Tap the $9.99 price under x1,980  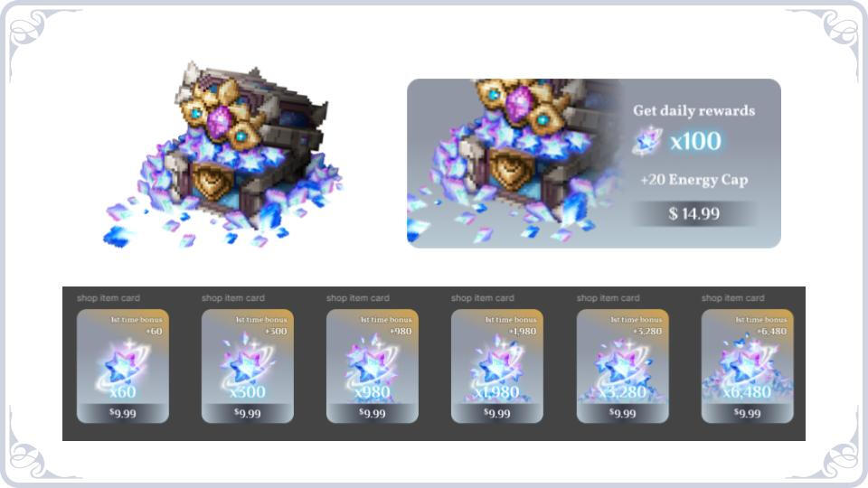(x=497, y=413)
